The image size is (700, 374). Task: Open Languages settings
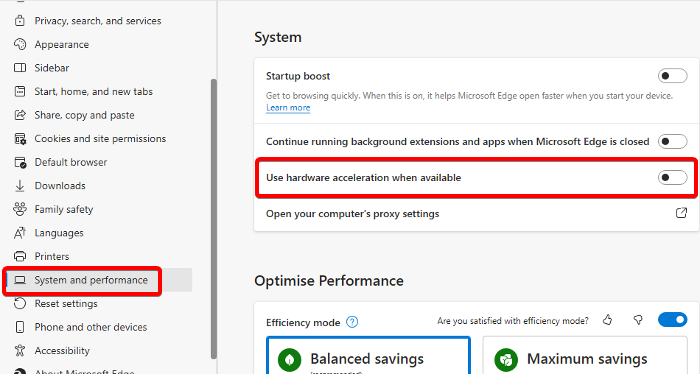pos(59,233)
